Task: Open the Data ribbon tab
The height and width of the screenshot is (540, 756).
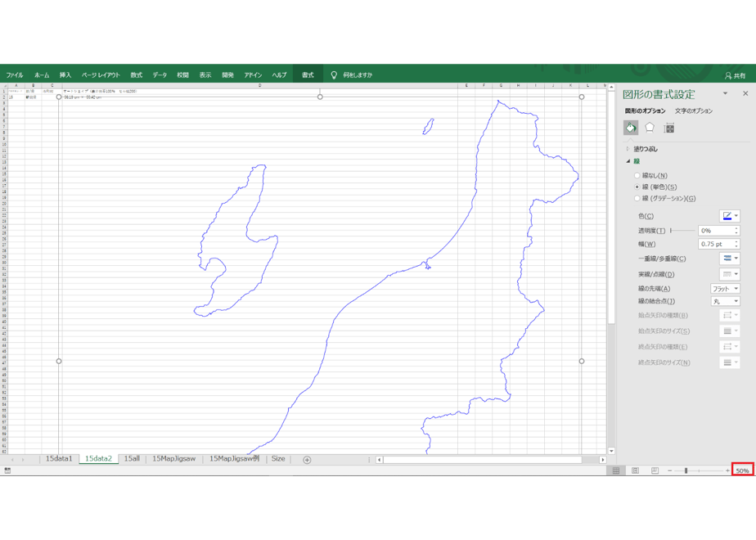Action: coord(160,75)
